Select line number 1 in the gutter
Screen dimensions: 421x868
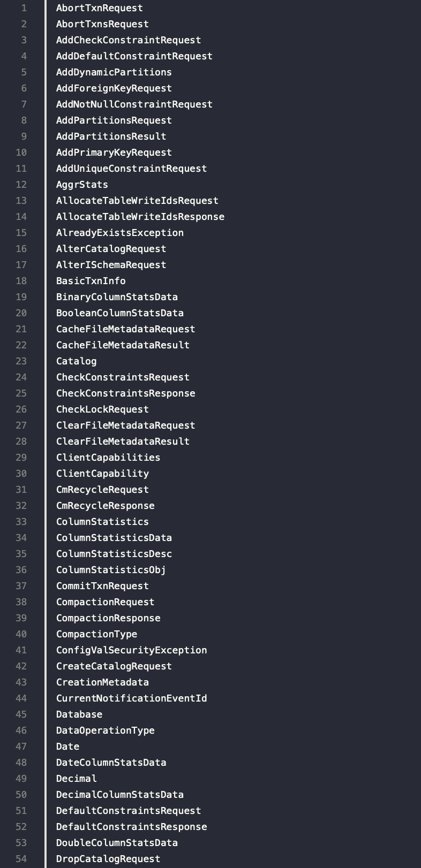[24, 8]
